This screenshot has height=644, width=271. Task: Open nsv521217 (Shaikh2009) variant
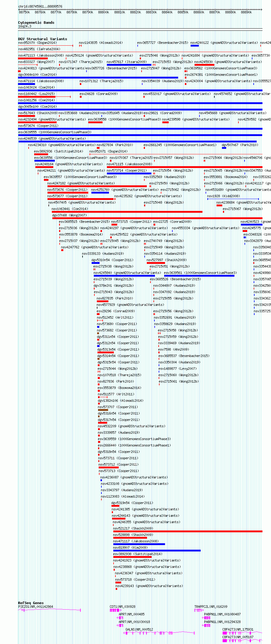(133, 528)
